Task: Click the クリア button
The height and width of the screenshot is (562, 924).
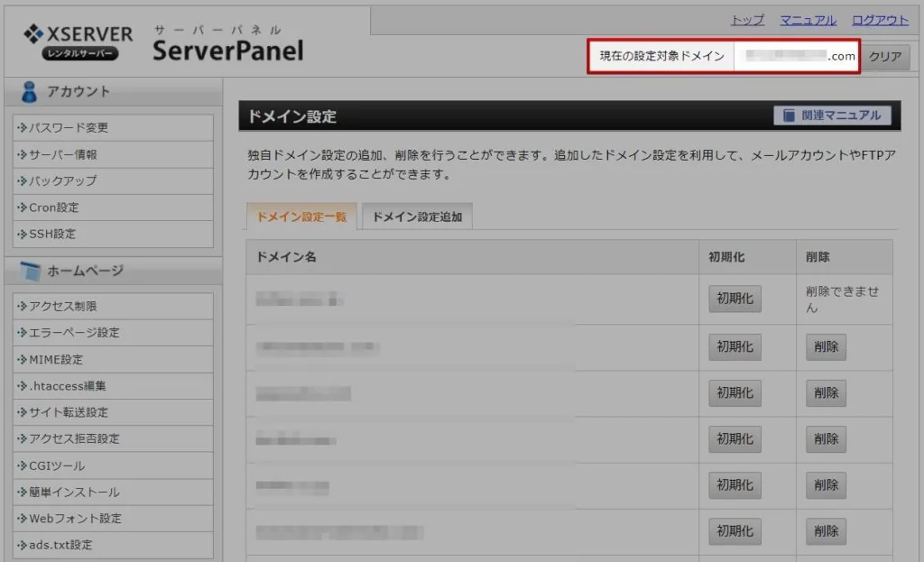Action: point(885,57)
